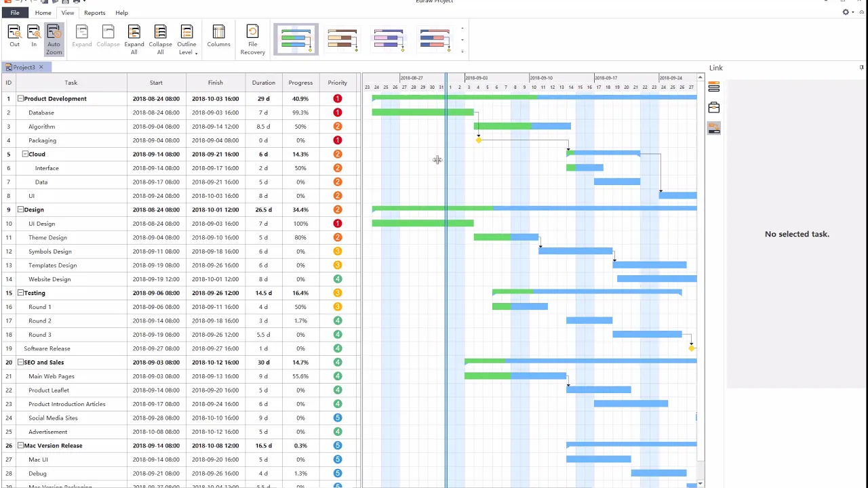
Task: Click the Packaging milestone diamond marker
Action: pos(479,140)
